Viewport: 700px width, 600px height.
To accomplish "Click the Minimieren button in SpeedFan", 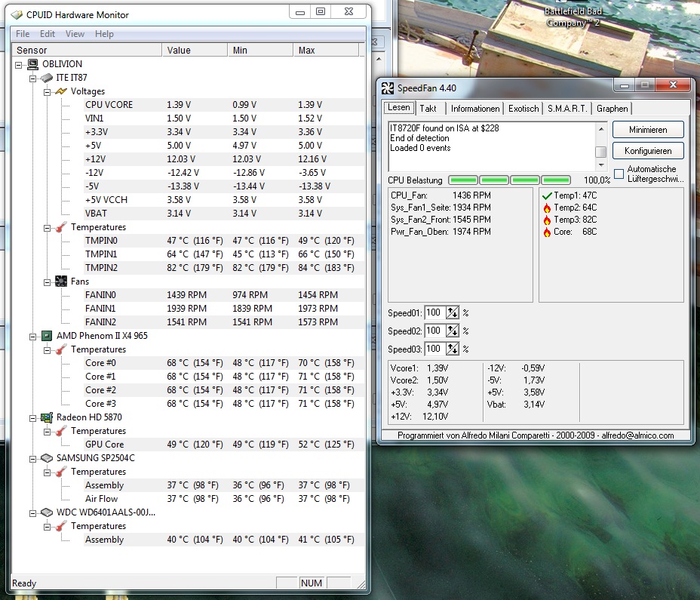I will (648, 130).
